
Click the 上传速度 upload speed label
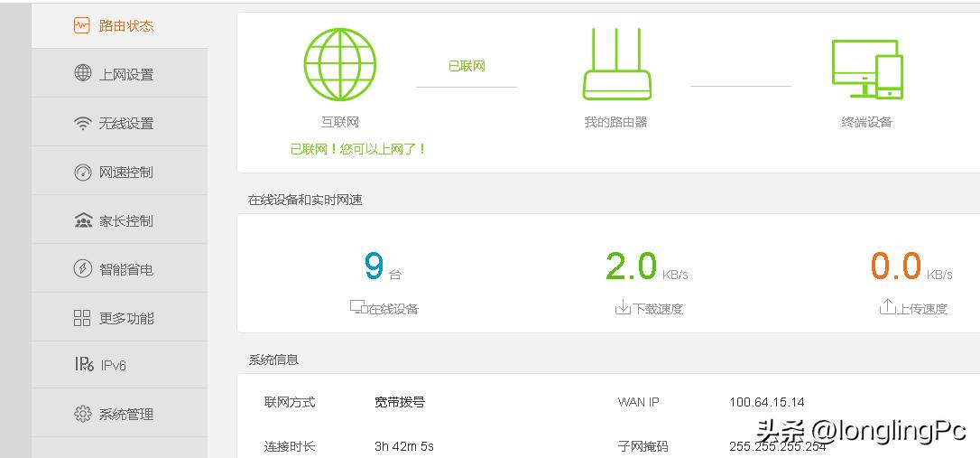913,308
